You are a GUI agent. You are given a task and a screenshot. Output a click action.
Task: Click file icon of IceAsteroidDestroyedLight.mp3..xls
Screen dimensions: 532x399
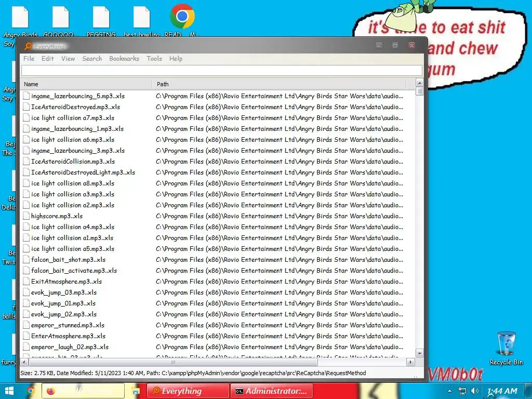tap(26, 172)
